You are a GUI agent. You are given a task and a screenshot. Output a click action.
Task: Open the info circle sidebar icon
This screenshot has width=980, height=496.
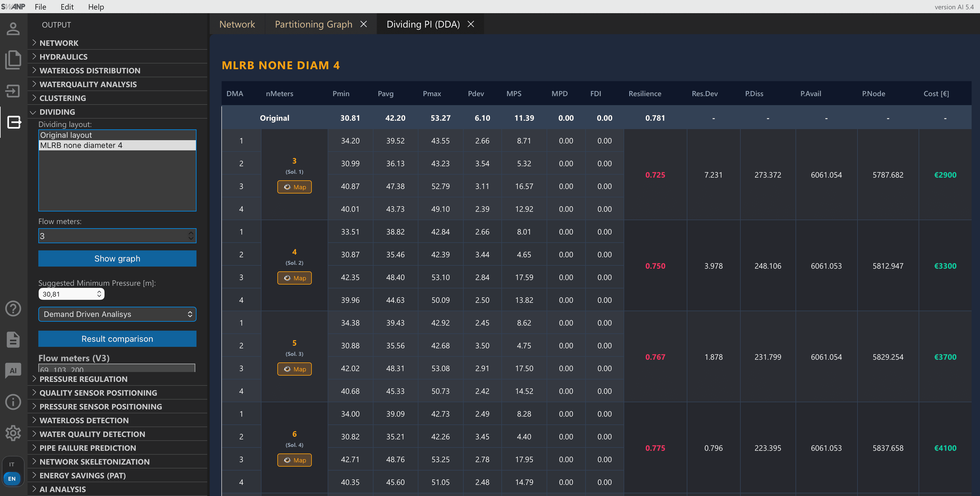(13, 402)
